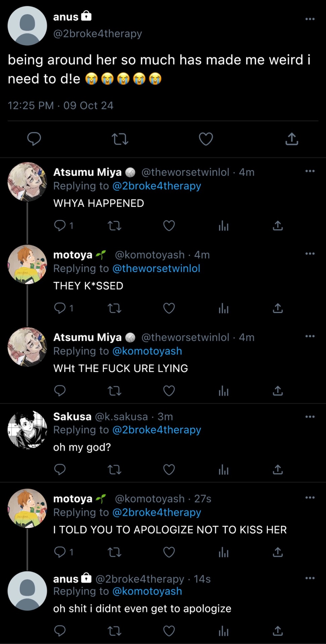Reply to the main tweet via comment icon
This screenshot has height=644, width=326.
34,139
